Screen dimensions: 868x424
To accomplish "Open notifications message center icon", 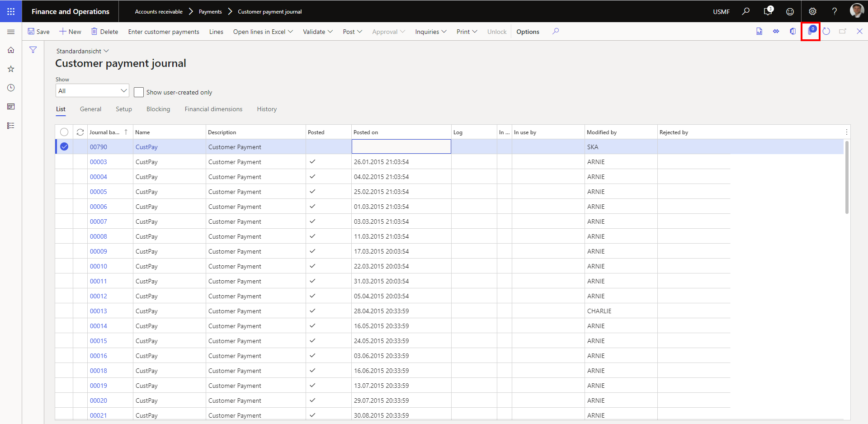I will coord(768,11).
